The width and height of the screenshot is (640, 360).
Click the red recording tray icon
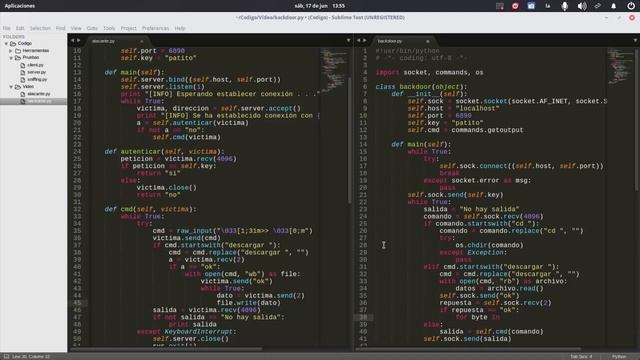515,6
